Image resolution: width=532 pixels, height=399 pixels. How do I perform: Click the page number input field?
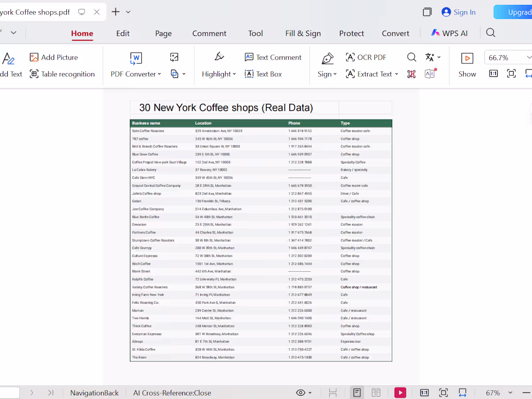(x=9, y=393)
